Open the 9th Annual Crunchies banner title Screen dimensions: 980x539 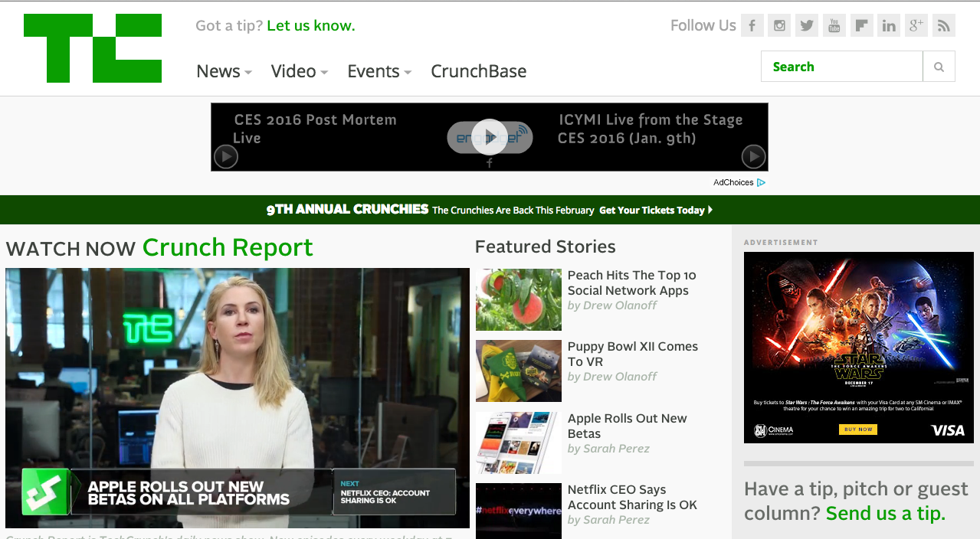pyautogui.click(x=347, y=209)
